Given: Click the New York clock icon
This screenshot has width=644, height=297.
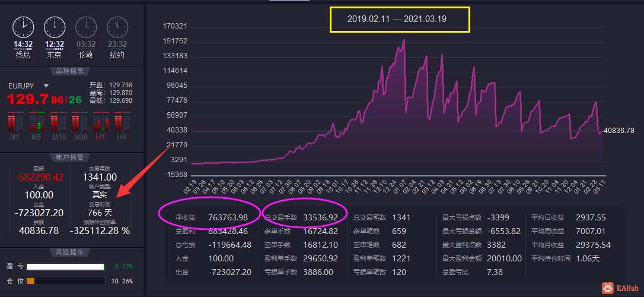Looking at the screenshot, I should 117,27.
